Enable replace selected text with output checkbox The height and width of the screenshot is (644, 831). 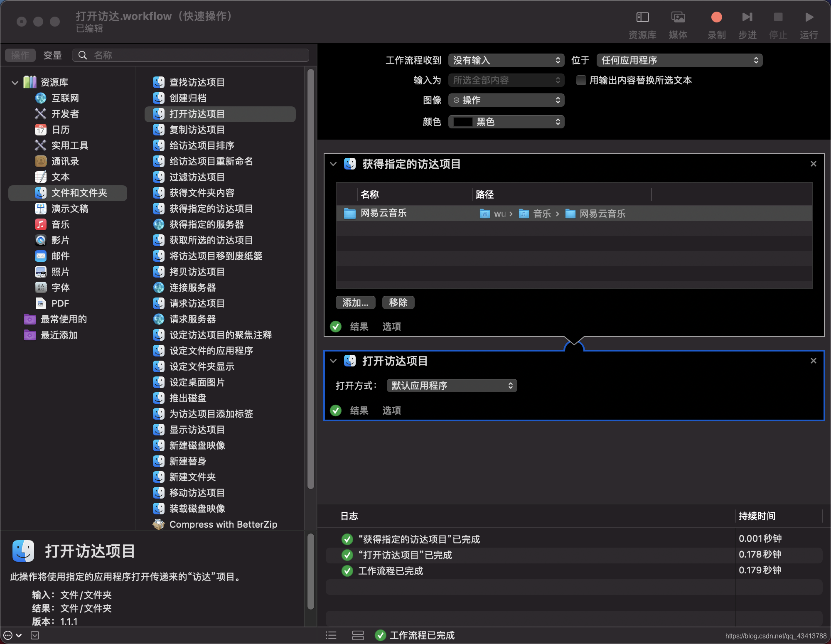pyautogui.click(x=581, y=80)
